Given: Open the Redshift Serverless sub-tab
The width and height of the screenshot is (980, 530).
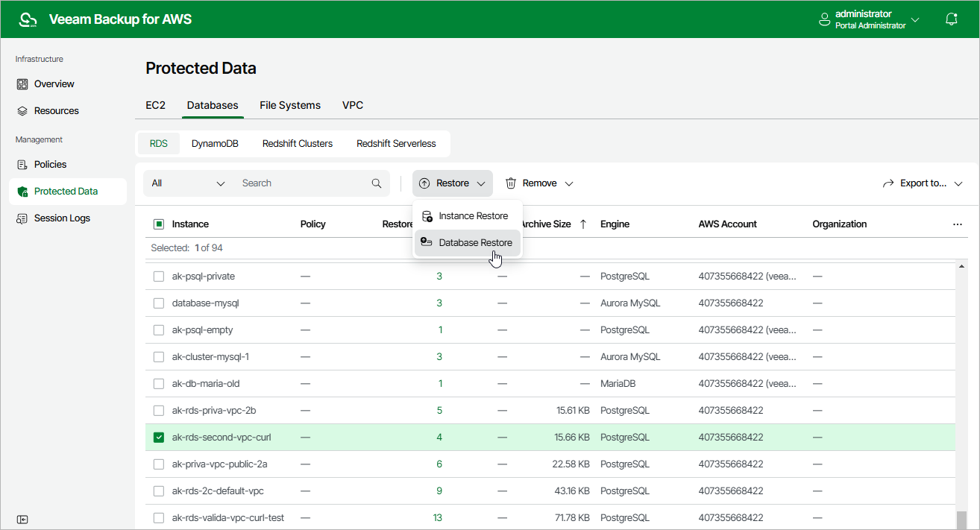Looking at the screenshot, I should click(396, 144).
